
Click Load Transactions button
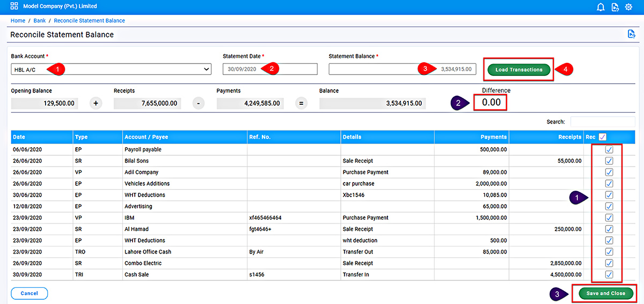coord(519,69)
